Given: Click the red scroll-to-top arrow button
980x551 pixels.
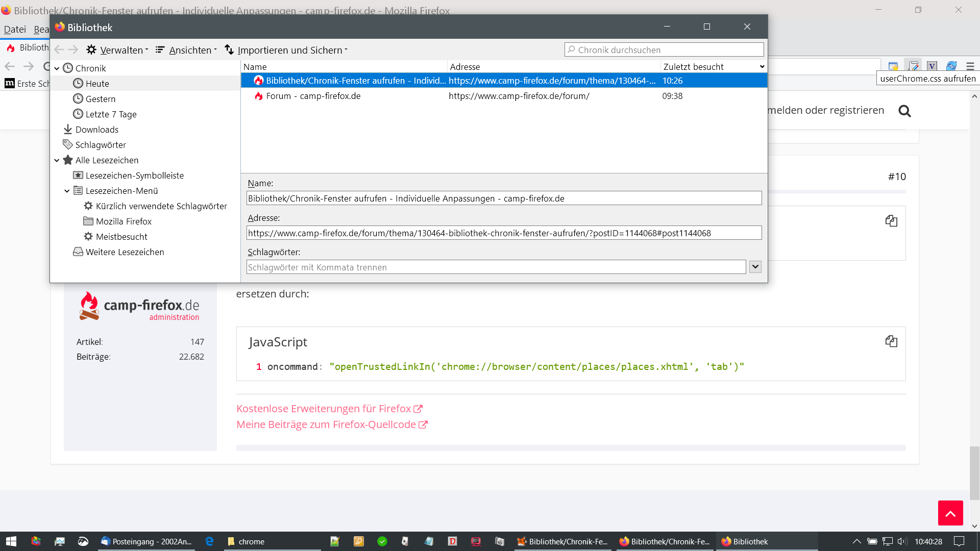Looking at the screenshot, I should [950, 513].
